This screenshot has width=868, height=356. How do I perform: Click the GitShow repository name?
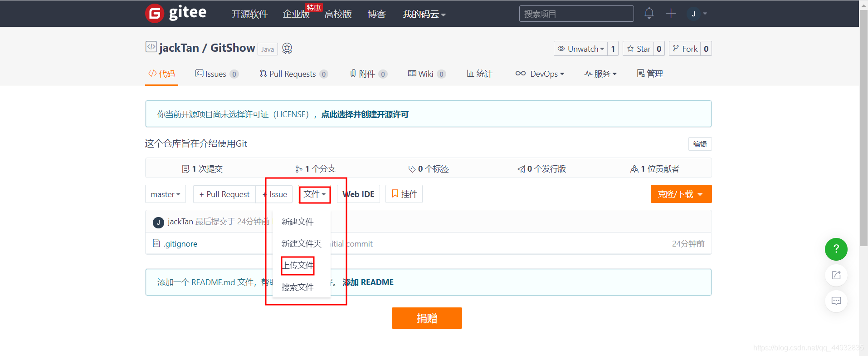[x=233, y=48]
